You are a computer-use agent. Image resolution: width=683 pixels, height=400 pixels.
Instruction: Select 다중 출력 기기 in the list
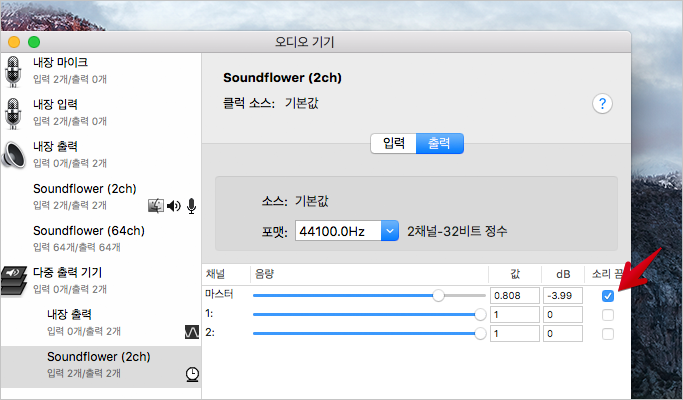point(101,281)
